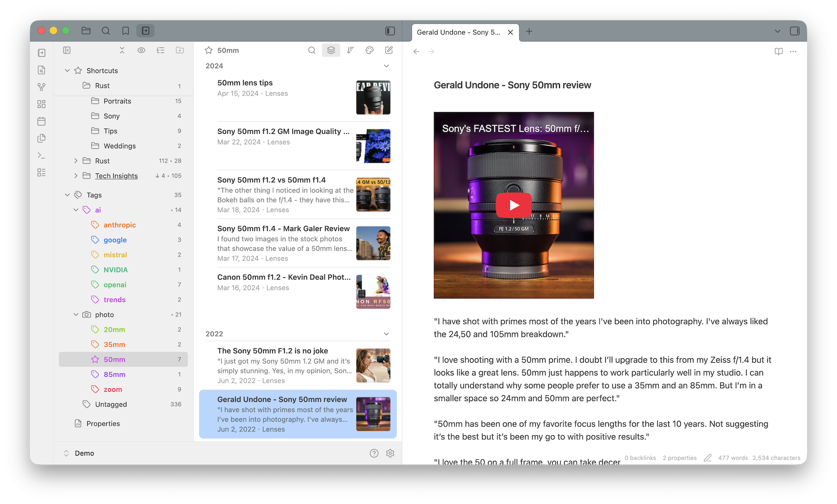Switch vault using Demo selector

pyautogui.click(x=79, y=453)
